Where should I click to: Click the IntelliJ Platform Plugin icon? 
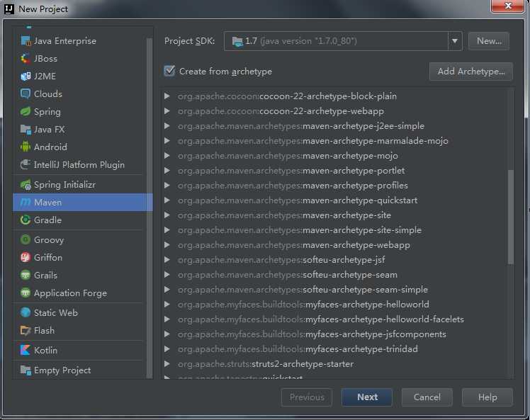tap(26, 164)
